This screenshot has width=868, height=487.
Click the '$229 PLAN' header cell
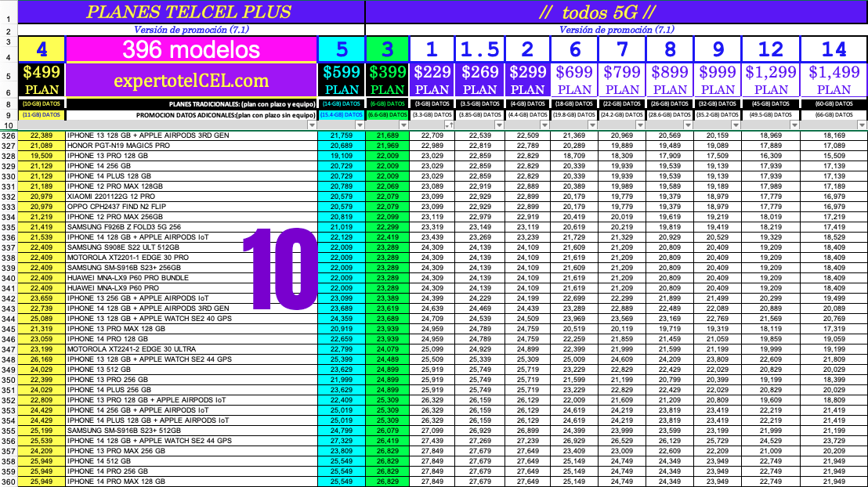[432, 80]
